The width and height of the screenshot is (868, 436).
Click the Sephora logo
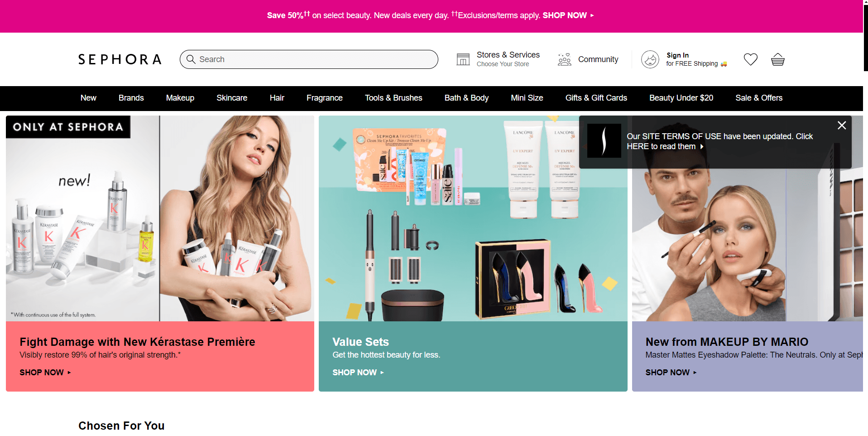click(120, 59)
